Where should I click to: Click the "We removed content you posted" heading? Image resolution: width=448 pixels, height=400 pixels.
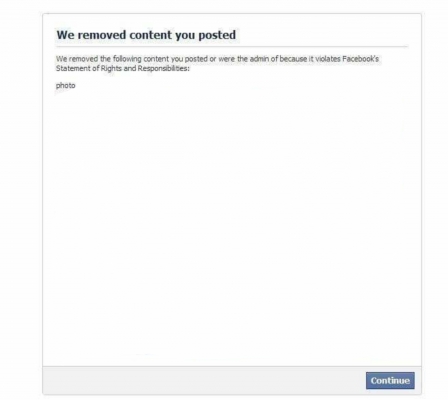click(146, 35)
